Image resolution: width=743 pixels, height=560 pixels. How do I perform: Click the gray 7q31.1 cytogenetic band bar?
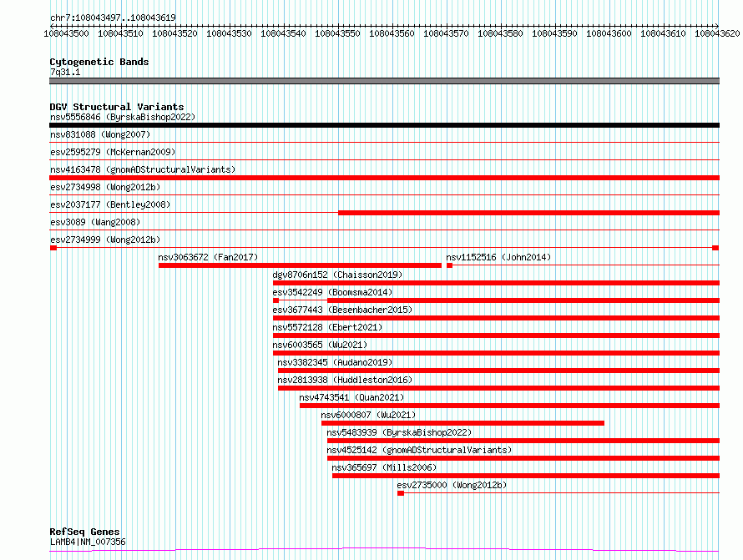(384, 81)
